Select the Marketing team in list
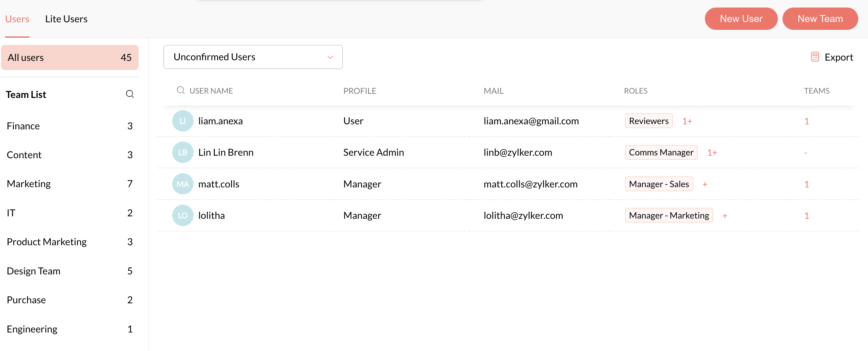868x351 pixels. coord(29,184)
